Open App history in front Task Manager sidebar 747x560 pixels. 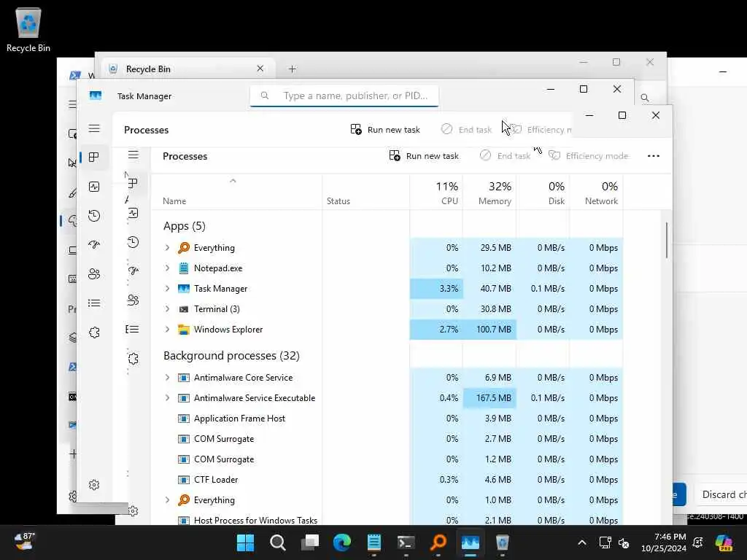click(133, 242)
